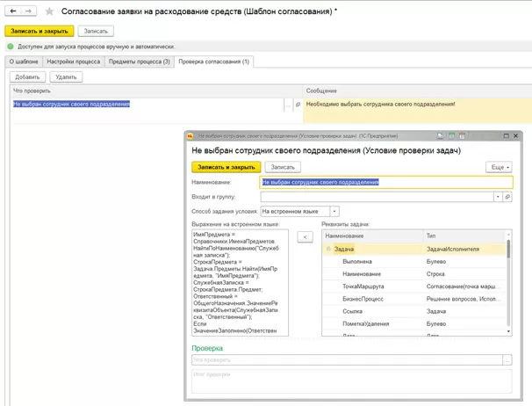Image resolution: width=532 pixels, height=406 pixels.
Task: Expand the "Задача" tree node
Action: tap(328, 250)
